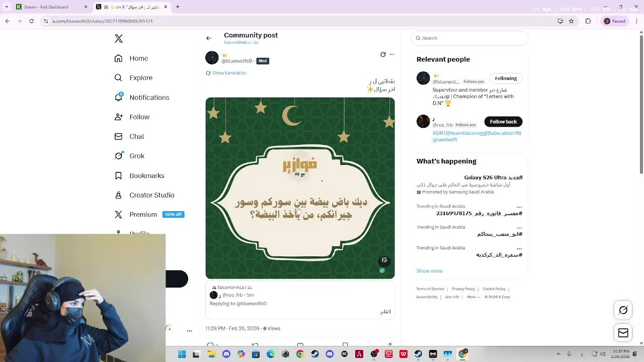Click the Show translation link
This screenshot has height=362, width=644.
click(229, 73)
